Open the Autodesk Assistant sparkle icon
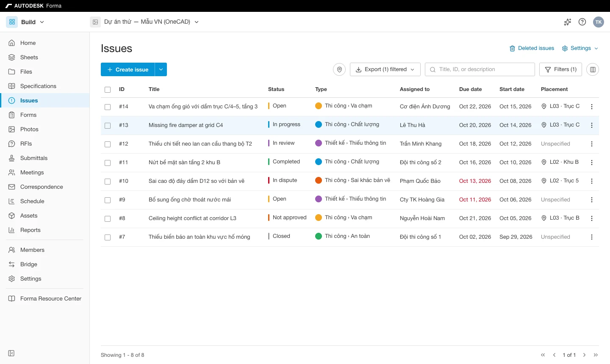The width and height of the screenshot is (610, 364). 568,22
